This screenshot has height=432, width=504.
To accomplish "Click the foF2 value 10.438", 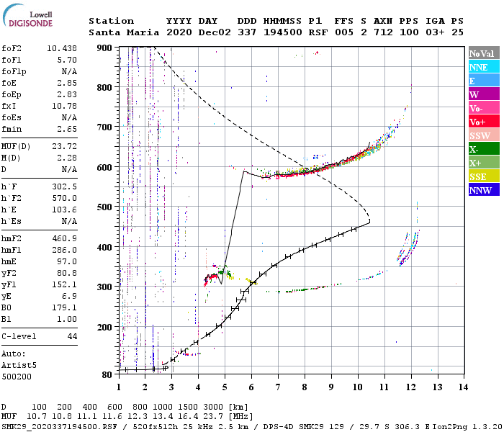I will [x=62, y=48].
